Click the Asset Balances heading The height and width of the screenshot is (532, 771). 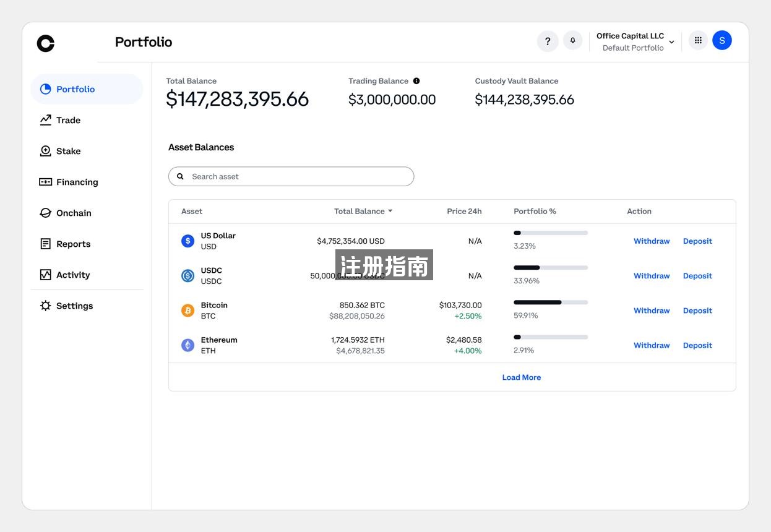pyautogui.click(x=201, y=147)
